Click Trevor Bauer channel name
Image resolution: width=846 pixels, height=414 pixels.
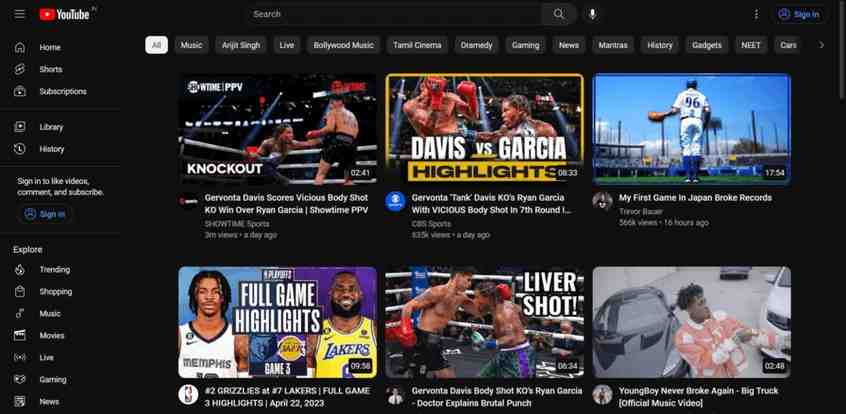640,212
